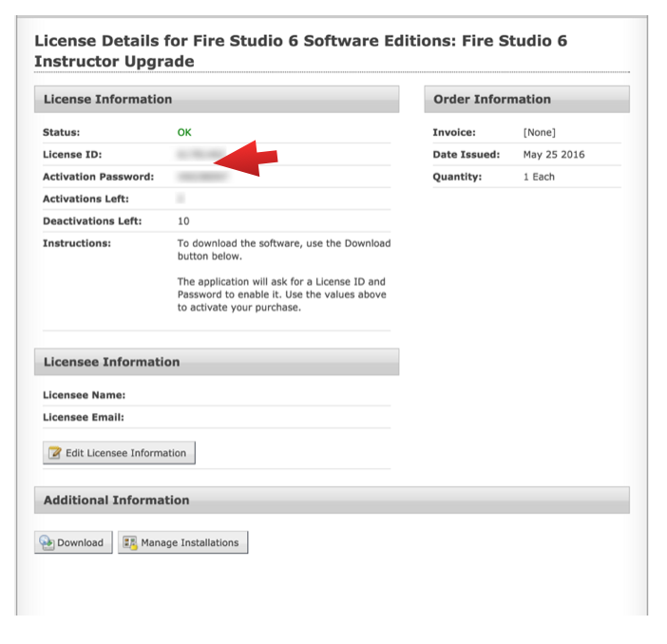The height and width of the screenshot is (644, 667).
Task: Click the Manage Installations icon
Action: (x=130, y=542)
